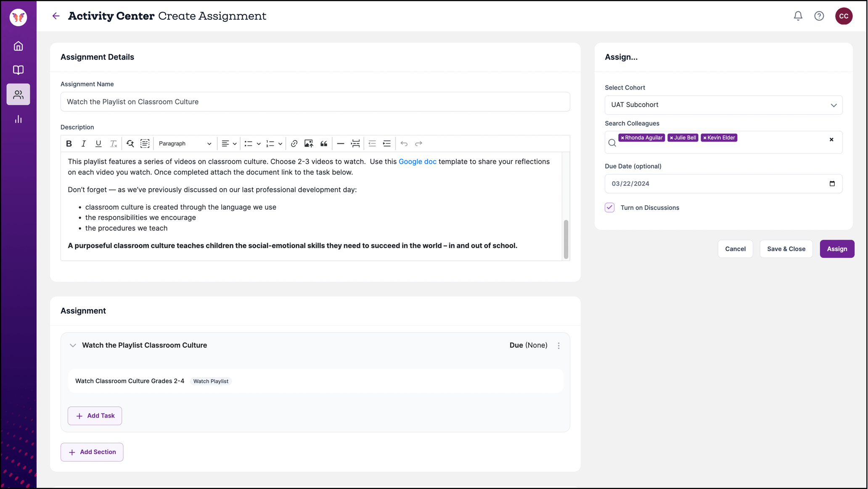Screen dimensions: 868x489
Task: Clear all selected colleagues with the X
Action: tap(831, 140)
